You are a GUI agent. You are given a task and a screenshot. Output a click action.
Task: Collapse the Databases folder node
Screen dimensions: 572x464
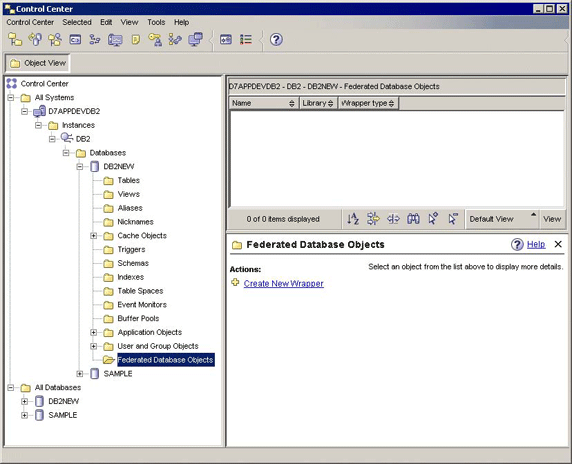click(x=66, y=153)
